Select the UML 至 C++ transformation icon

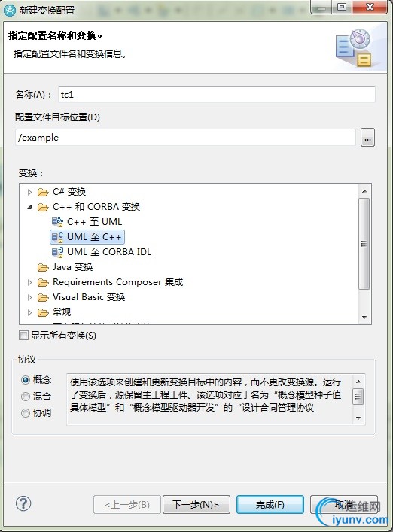57,237
